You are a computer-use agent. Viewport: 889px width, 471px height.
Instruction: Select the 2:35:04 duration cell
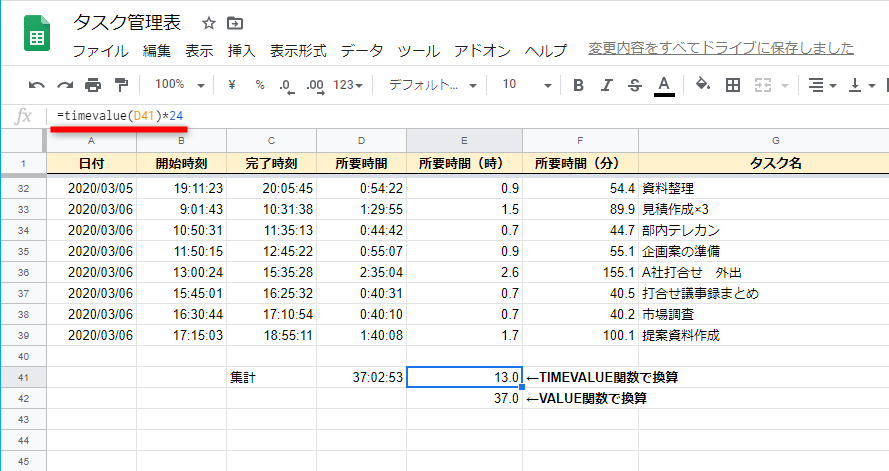click(x=362, y=273)
